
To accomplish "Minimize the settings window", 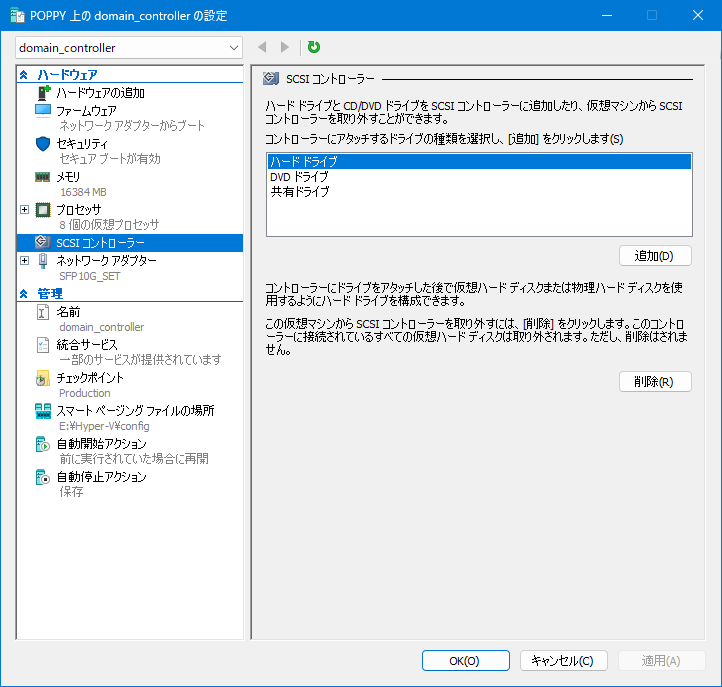I will click(607, 15).
